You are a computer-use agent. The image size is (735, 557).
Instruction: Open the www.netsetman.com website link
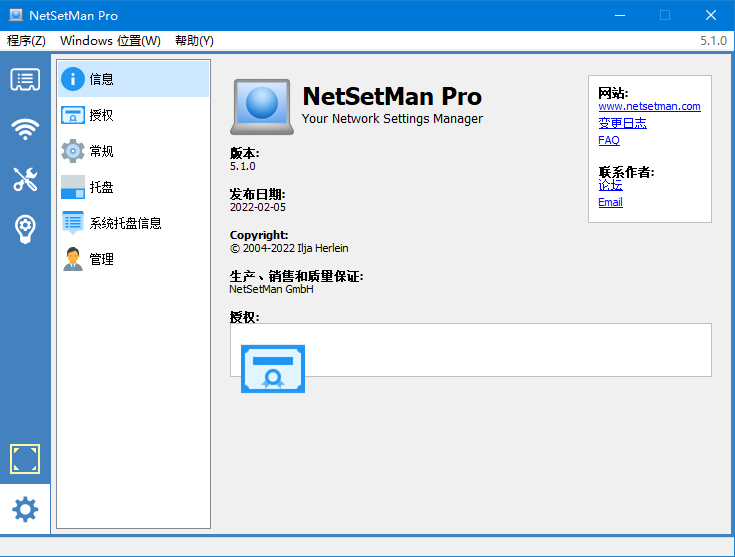click(649, 106)
